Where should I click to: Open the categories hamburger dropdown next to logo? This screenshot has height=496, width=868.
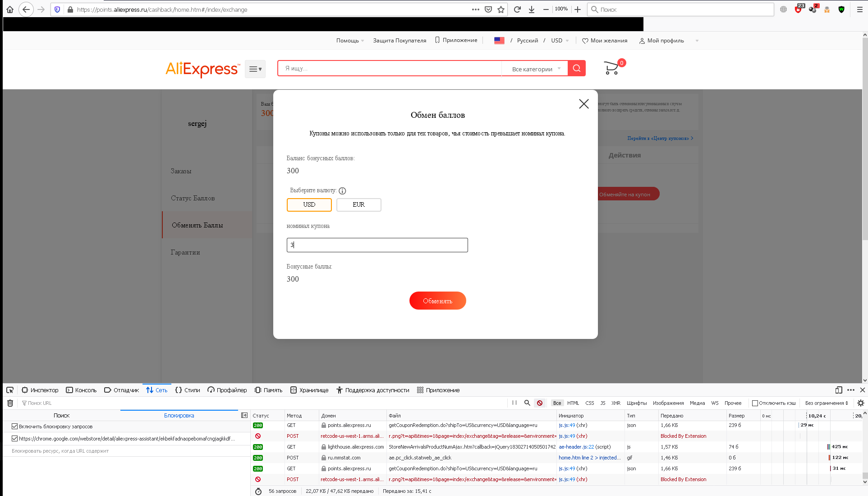(255, 69)
